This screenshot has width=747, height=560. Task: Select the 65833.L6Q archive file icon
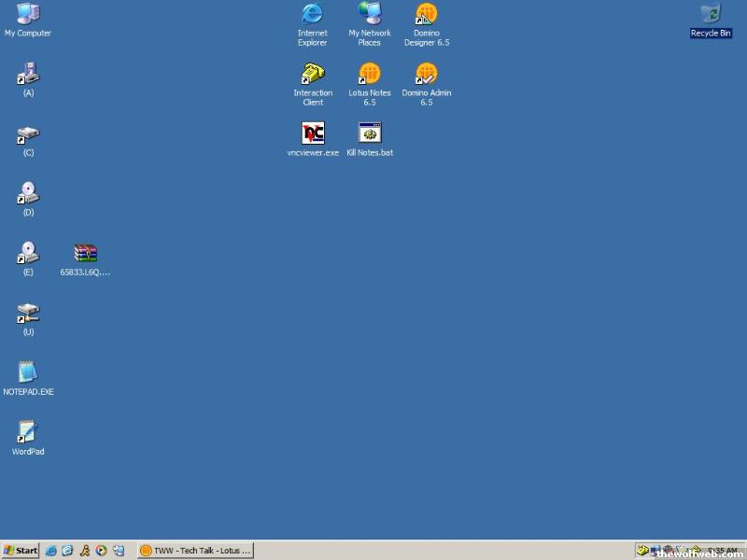(85, 253)
